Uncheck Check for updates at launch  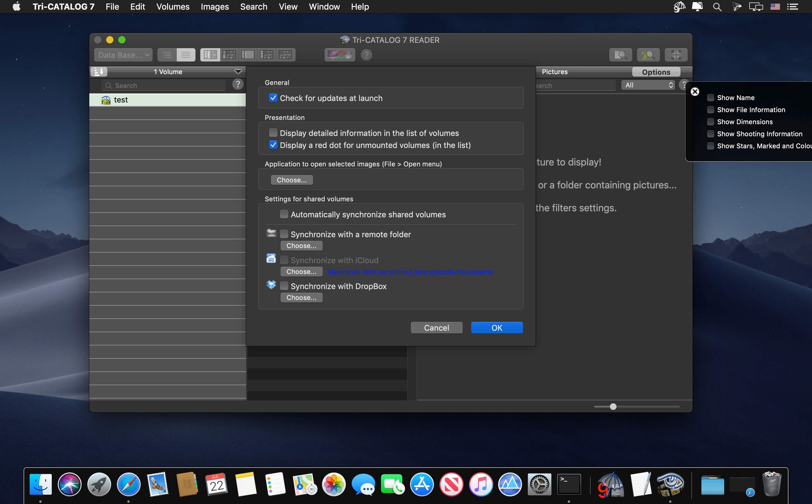click(273, 98)
